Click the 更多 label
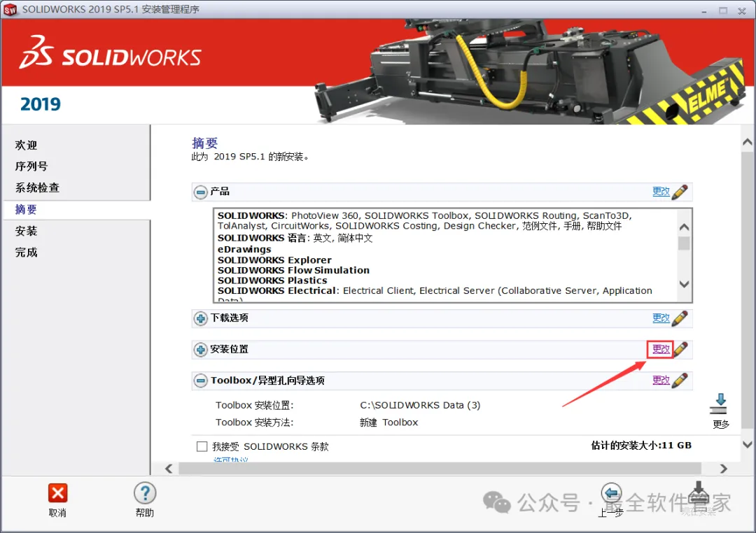 (x=721, y=424)
